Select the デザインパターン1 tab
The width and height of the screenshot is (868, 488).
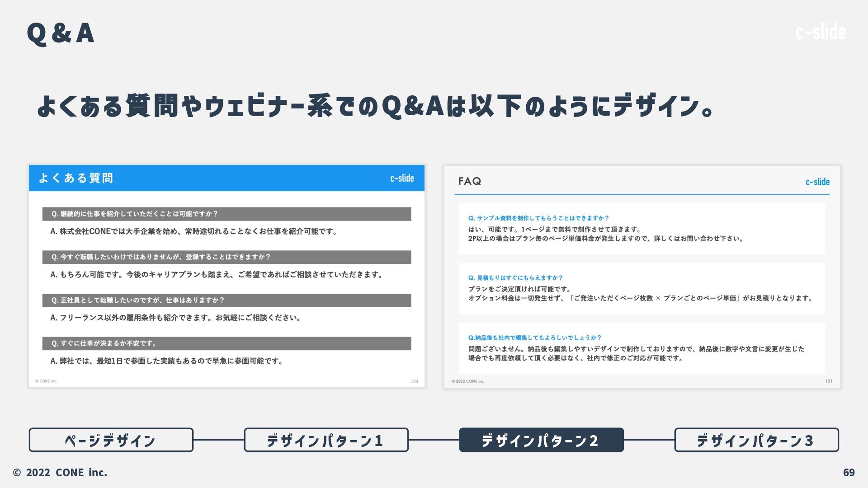coord(326,440)
